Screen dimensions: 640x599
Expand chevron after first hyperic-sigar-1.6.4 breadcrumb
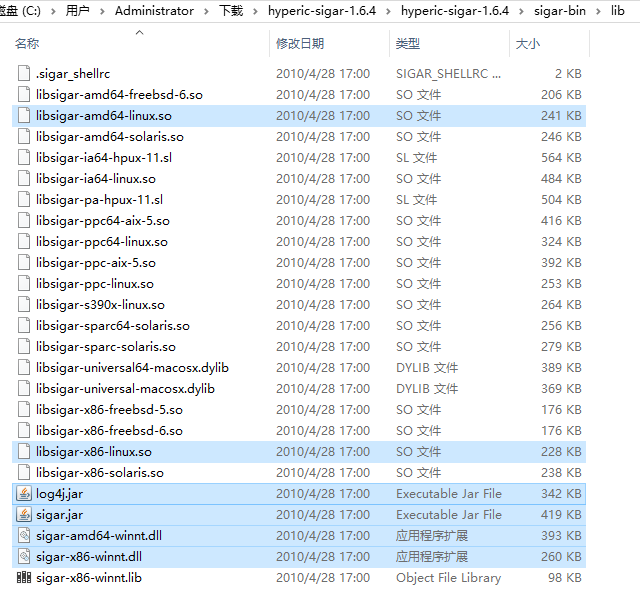click(x=389, y=11)
